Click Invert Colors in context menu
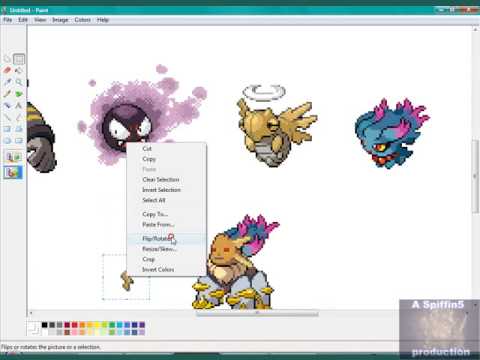The image size is (480, 360). pyautogui.click(x=167, y=269)
